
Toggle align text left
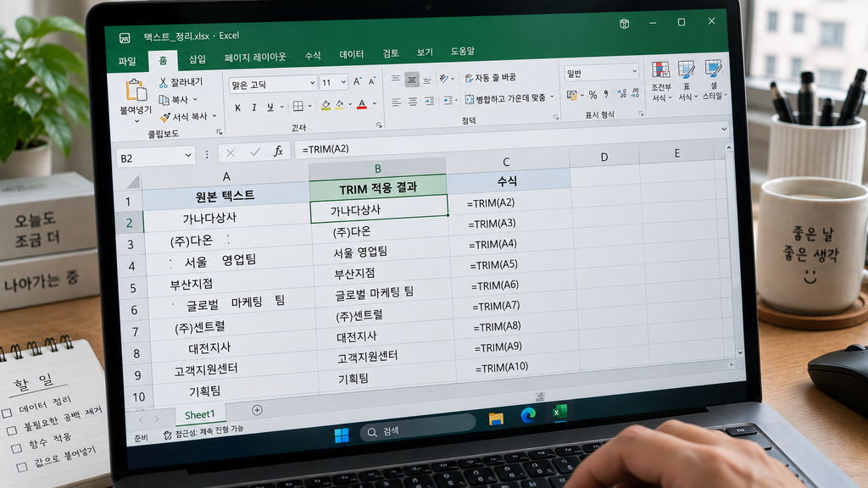397,103
